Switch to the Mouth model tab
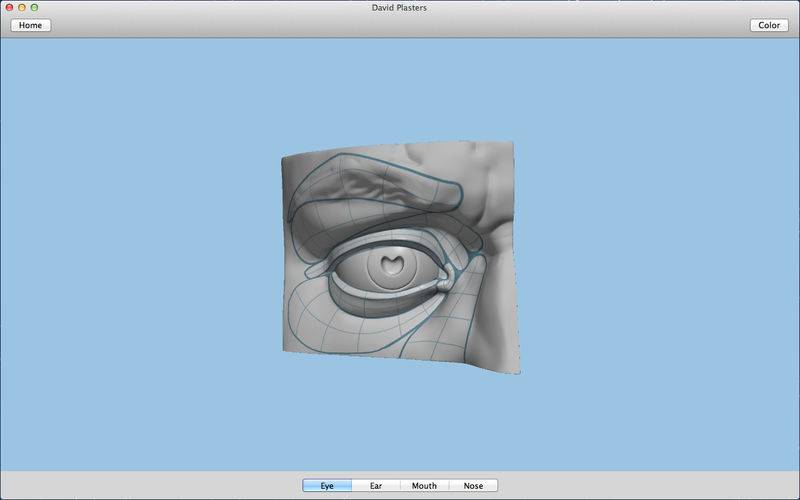This screenshot has height=500, width=800. tap(424, 486)
